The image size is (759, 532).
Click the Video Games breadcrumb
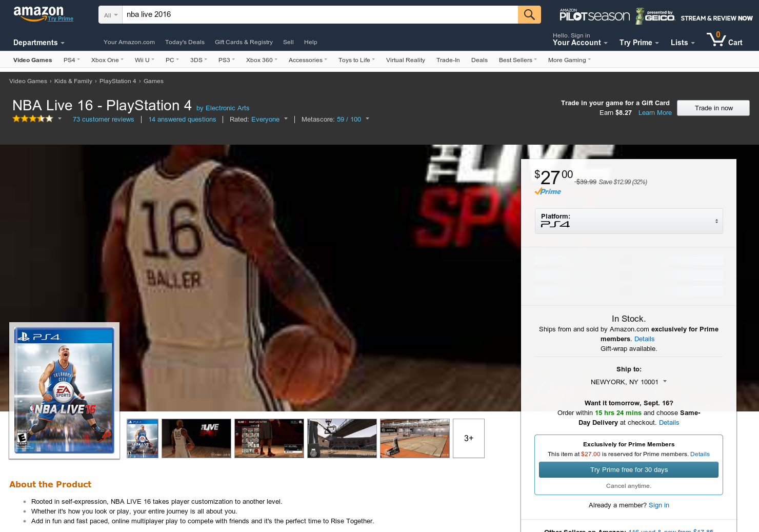point(28,81)
